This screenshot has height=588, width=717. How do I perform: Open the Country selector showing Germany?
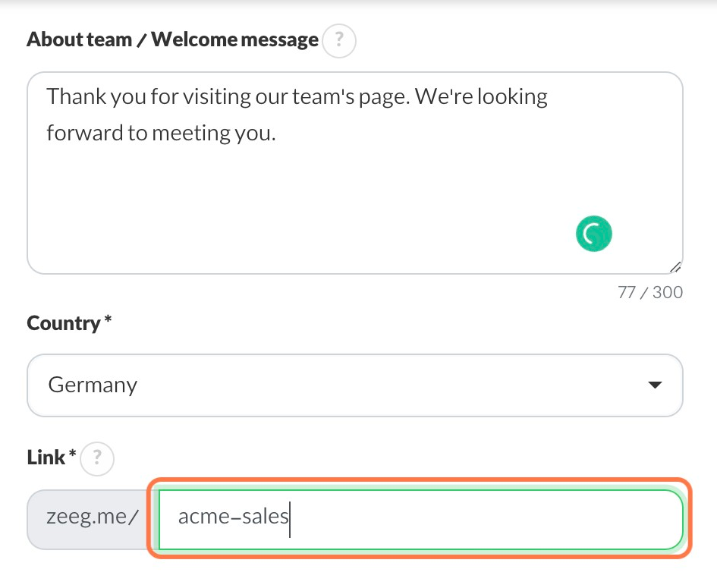[354, 385]
